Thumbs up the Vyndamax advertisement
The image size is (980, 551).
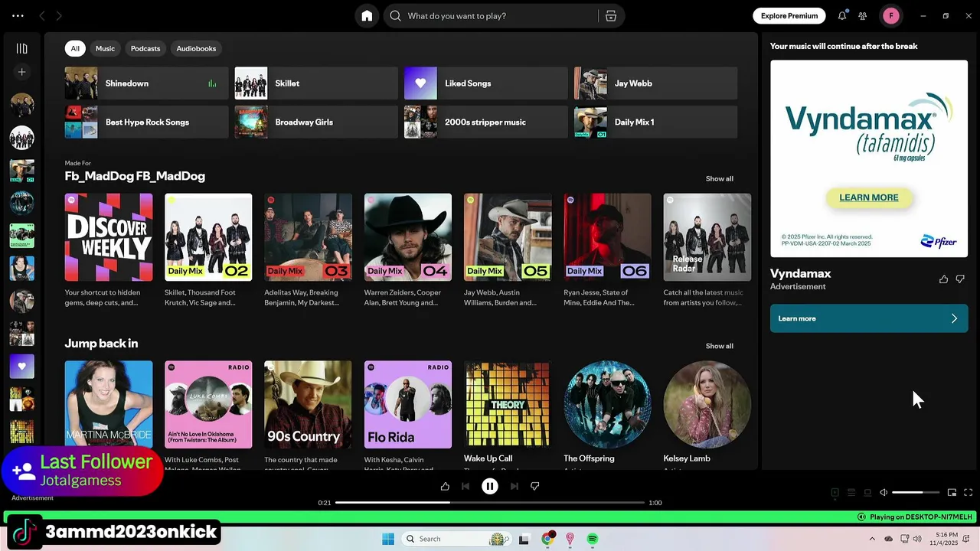(943, 279)
